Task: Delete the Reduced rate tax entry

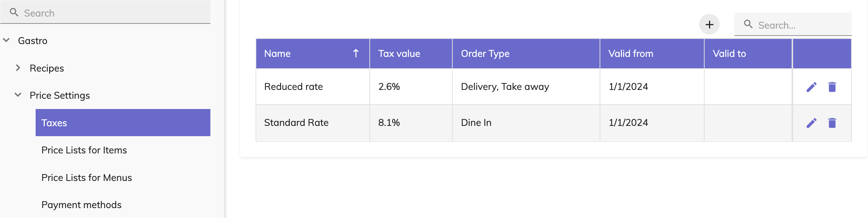Action: click(832, 87)
